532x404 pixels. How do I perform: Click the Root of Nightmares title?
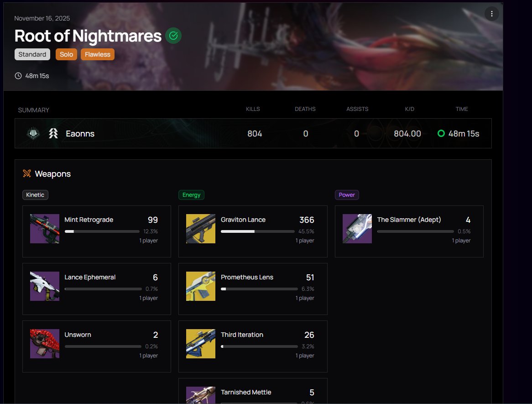tap(88, 36)
